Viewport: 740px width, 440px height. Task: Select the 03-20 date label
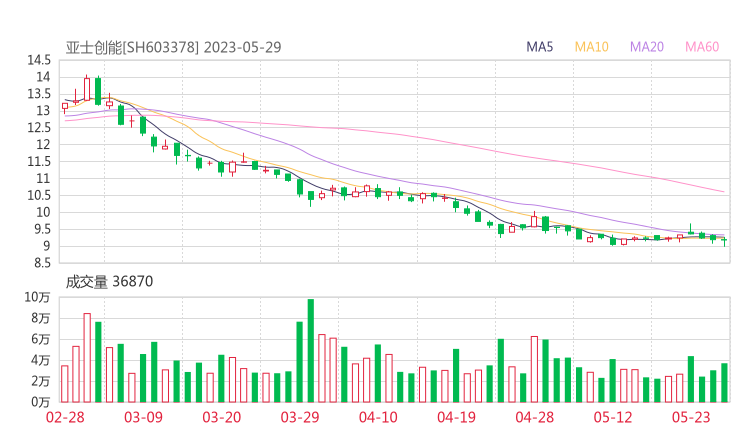pyautogui.click(x=222, y=417)
